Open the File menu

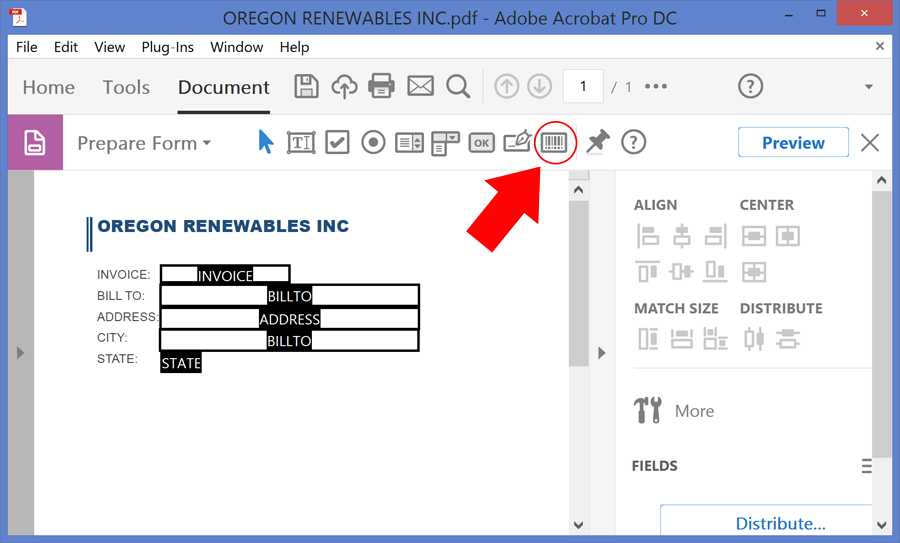26,47
